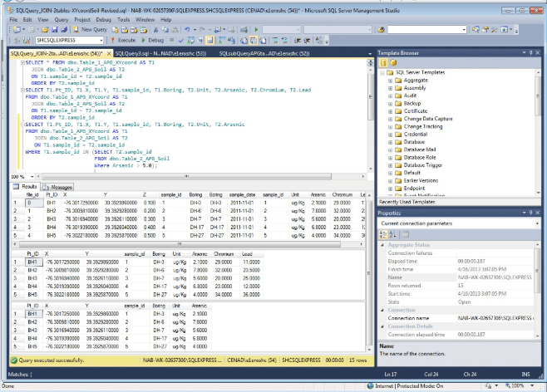Open the zoom 100 % dropdown
Image resolution: width=547 pixels, height=392 pixels.
(32, 177)
